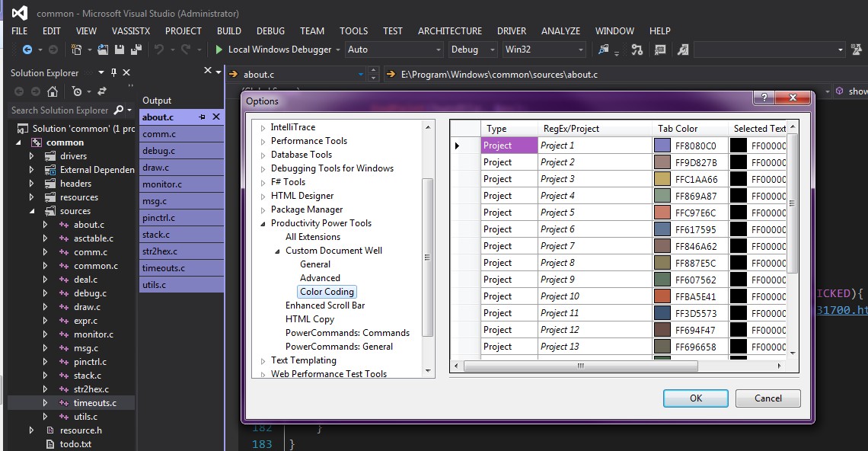
Task: Save the current file with the single-disk icon
Action: [x=119, y=50]
